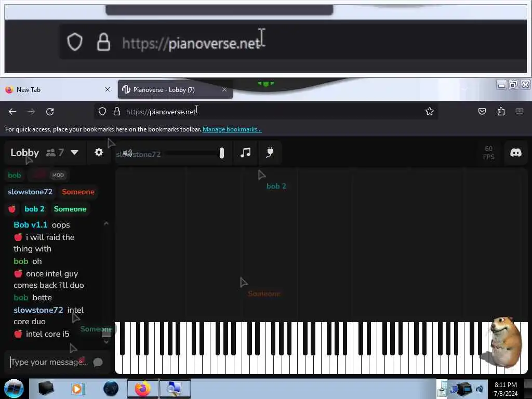This screenshot has width=532, height=399.
Task: Click the taskbar clock showing 8:11 PM
Action: (506, 389)
